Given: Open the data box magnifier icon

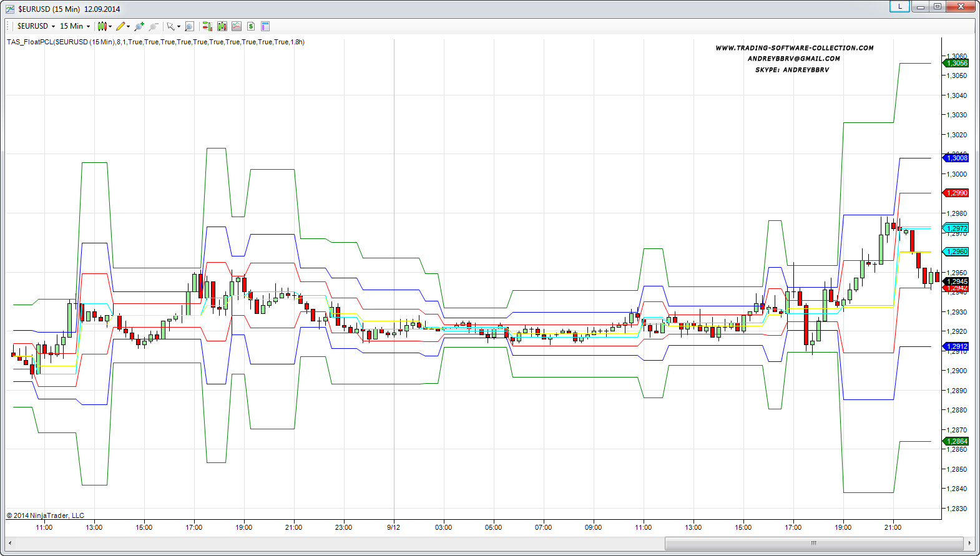Looking at the screenshot, I should point(190,26).
